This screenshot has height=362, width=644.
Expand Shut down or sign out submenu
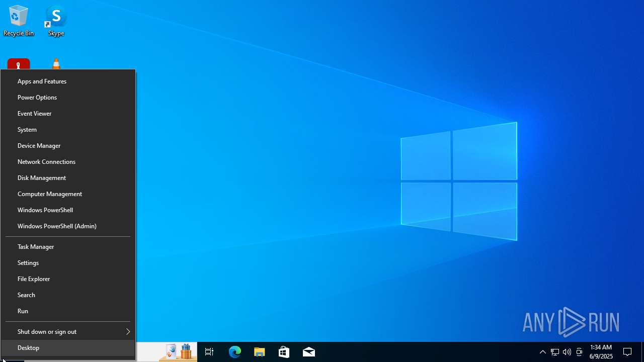coord(68,332)
